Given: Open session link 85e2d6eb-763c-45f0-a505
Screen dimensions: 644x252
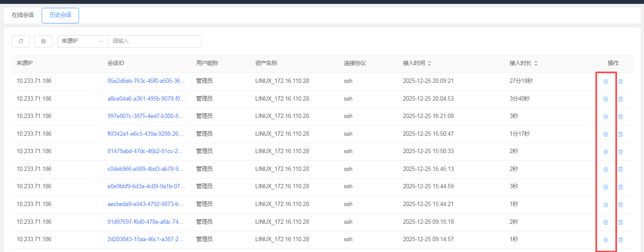Looking at the screenshot, I should tap(146, 81).
